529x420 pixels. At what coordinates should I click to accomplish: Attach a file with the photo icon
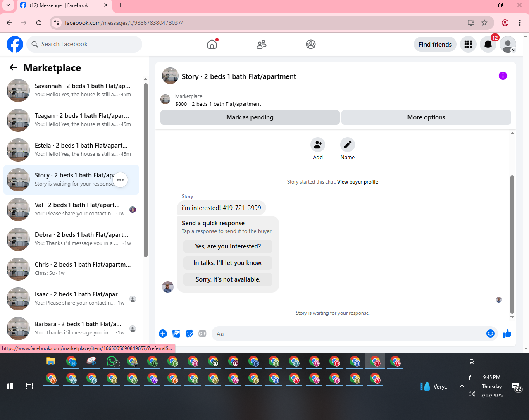[176, 334]
